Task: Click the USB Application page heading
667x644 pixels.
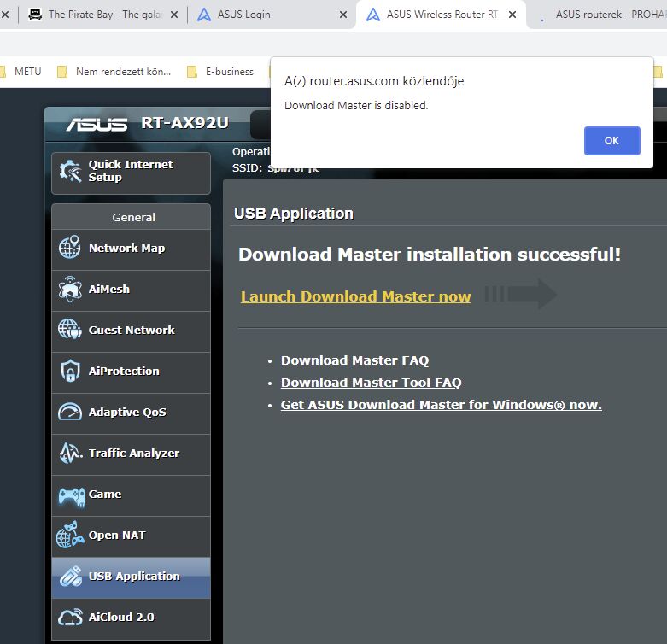Action: [294, 214]
